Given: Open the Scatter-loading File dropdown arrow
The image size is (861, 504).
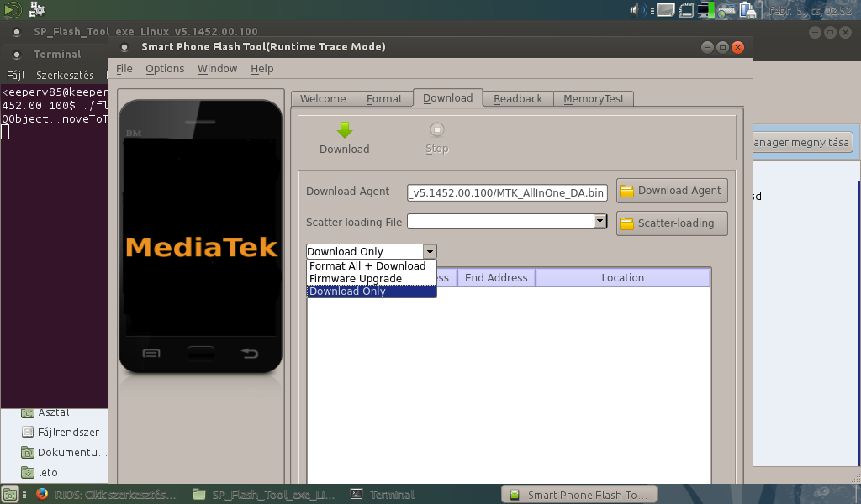Looking at the screenshot, I should (x=600, y=221).
